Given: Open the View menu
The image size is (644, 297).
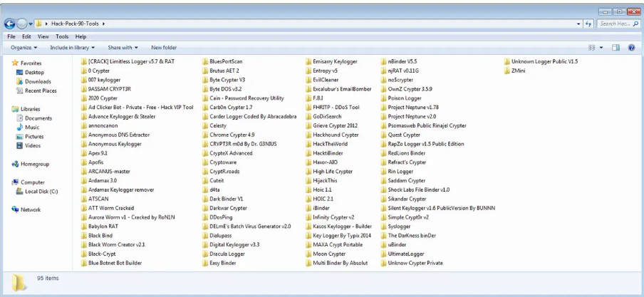Looking at the screenshot, I should 43,36.
